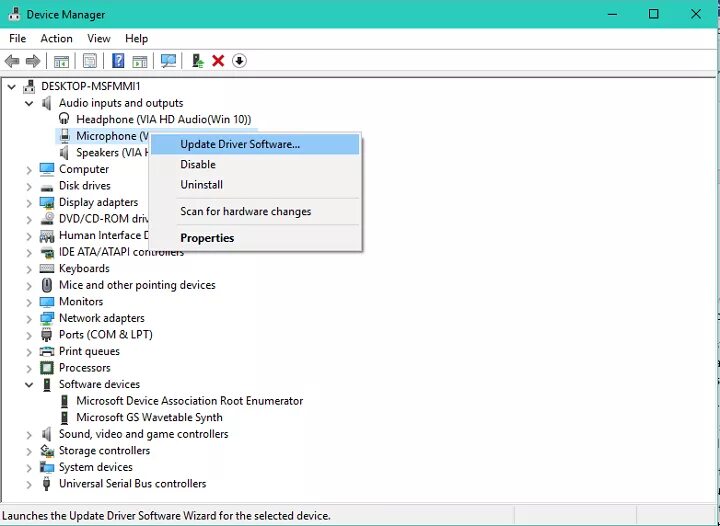The height and width of the screenshot is (526, 720).
Task: Click the Print queues printer icon
Action: point(47,352)
